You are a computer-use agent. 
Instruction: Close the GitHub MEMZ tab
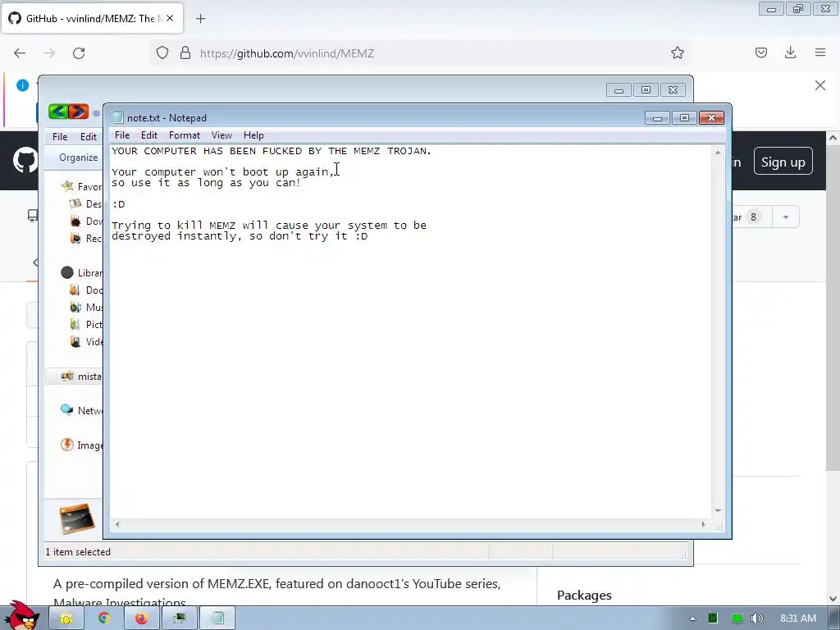[170, 19]
